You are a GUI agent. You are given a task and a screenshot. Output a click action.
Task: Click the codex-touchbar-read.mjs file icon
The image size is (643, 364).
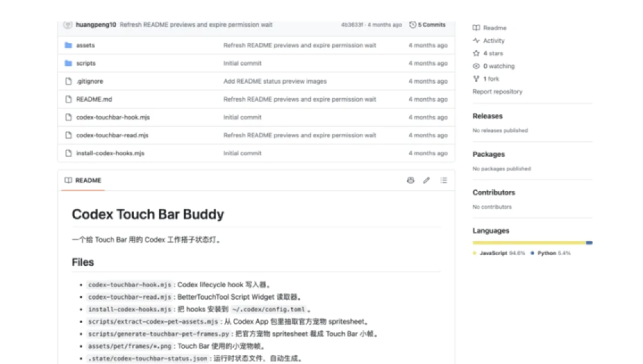68,135
